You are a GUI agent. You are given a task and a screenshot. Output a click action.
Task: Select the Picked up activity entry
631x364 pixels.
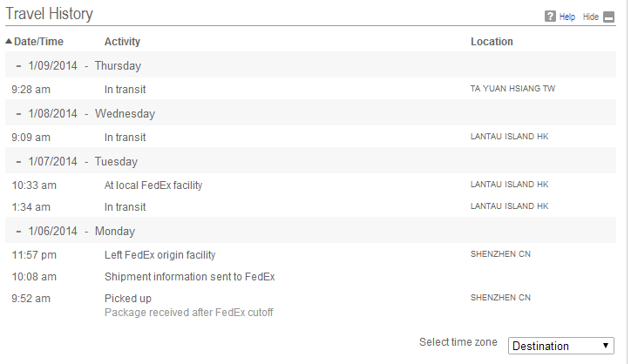tap(127, 299)
